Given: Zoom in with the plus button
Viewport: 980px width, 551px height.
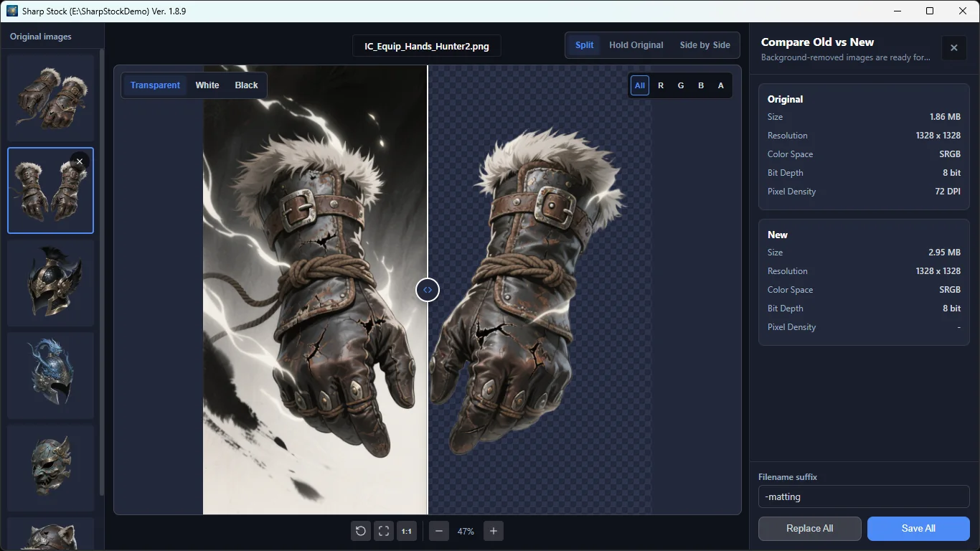Looking at the screenshot, I should point(494,531).
